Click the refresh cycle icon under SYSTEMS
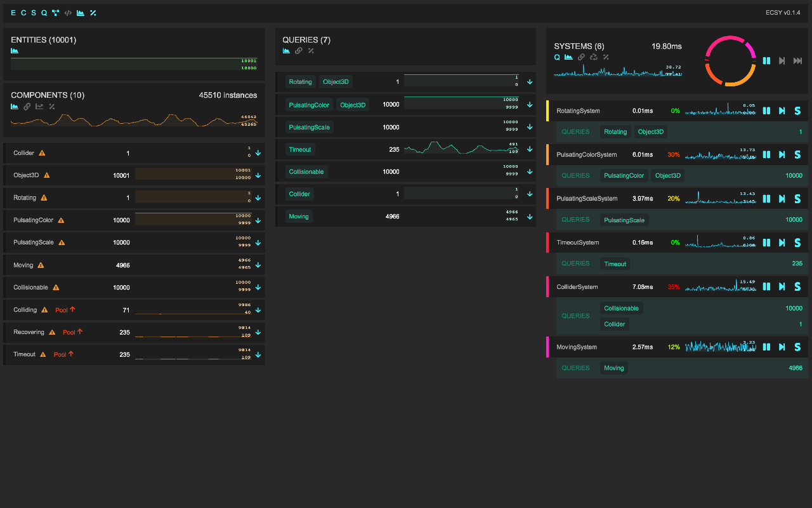The height and width of the screenshot is (508, 812). click(x=594, y=57)
